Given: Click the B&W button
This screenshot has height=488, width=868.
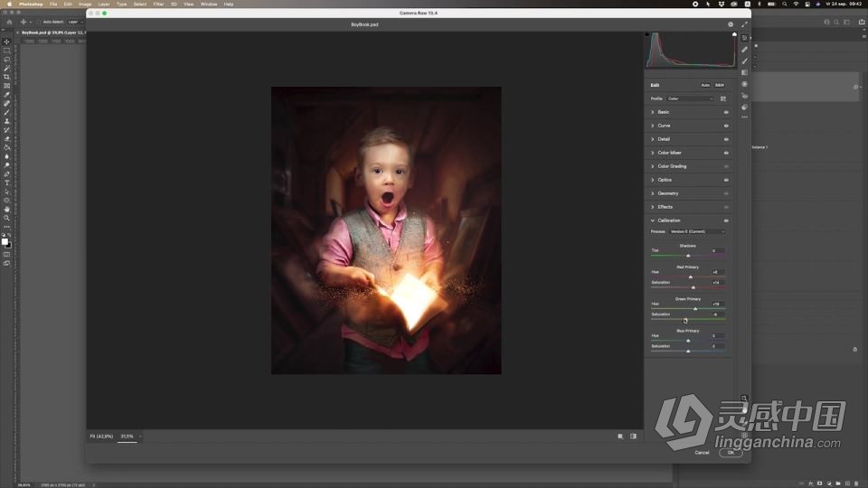Looking at the screenshot, I should click(719, 85).
